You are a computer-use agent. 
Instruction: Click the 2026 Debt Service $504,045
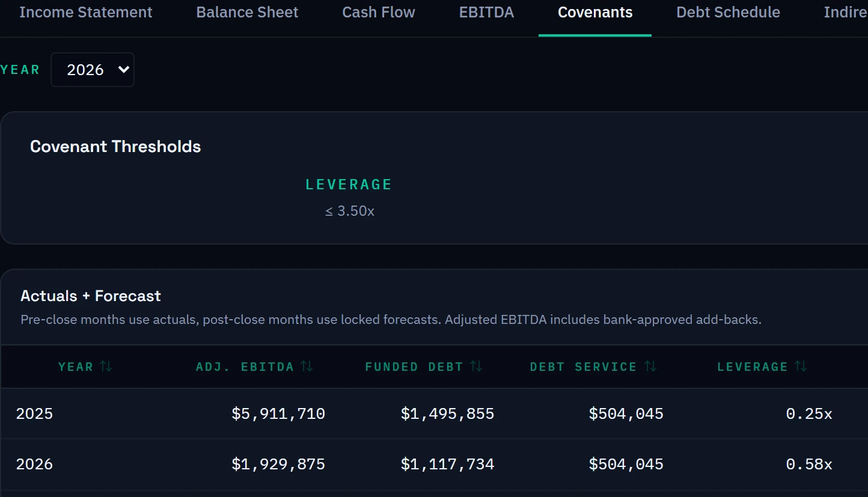pos(626,464)
